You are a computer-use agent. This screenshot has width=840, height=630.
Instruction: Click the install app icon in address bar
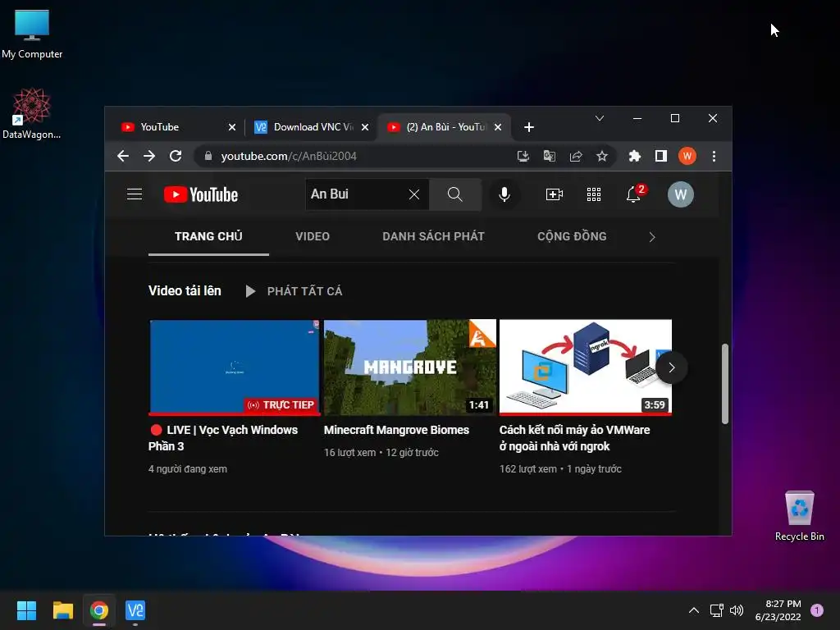tap(523, 156)
